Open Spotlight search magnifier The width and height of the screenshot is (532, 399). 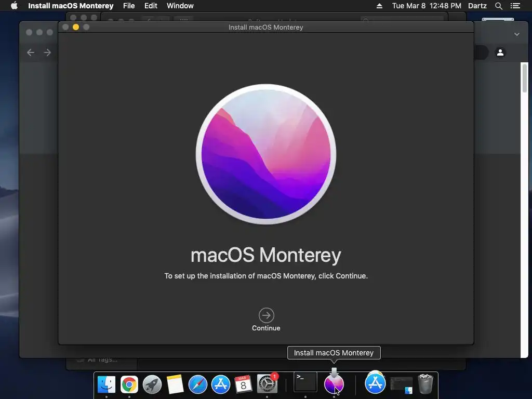(498, 6)
